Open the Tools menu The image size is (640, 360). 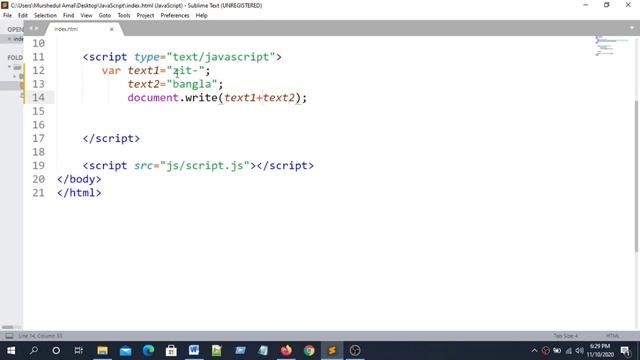pos(124,16)
